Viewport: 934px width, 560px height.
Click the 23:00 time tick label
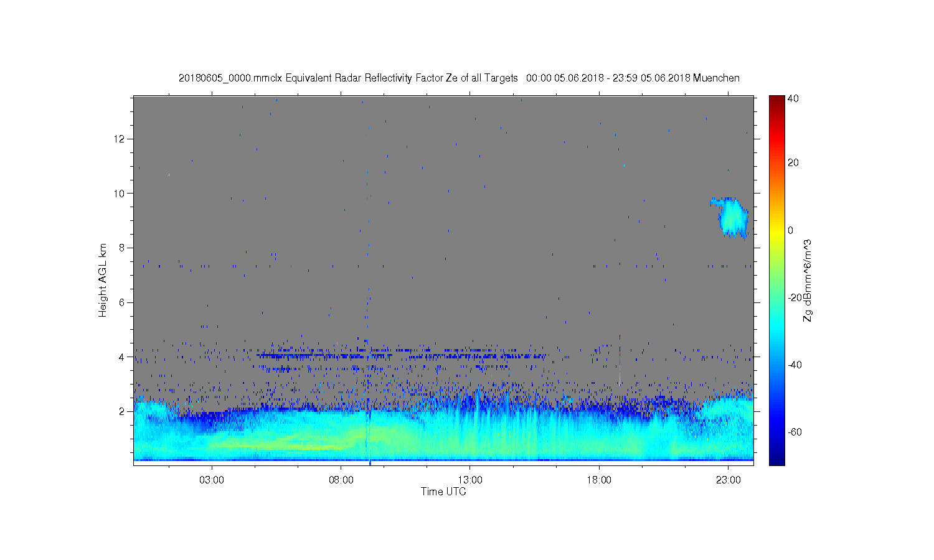[x=729, y=480]
